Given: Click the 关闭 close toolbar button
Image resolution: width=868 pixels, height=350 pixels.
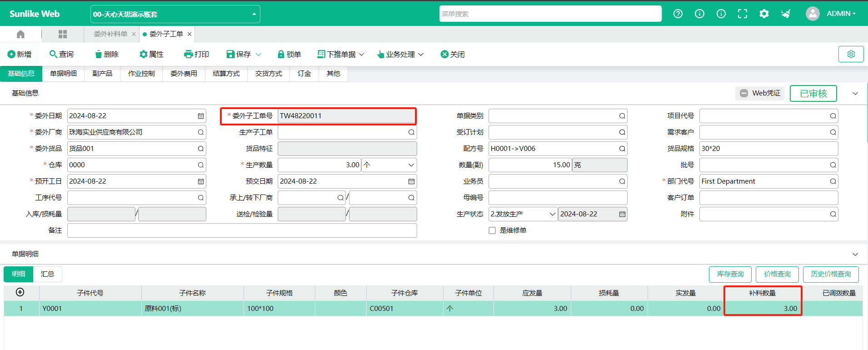Looking at the screenshot, I should 452,54.
